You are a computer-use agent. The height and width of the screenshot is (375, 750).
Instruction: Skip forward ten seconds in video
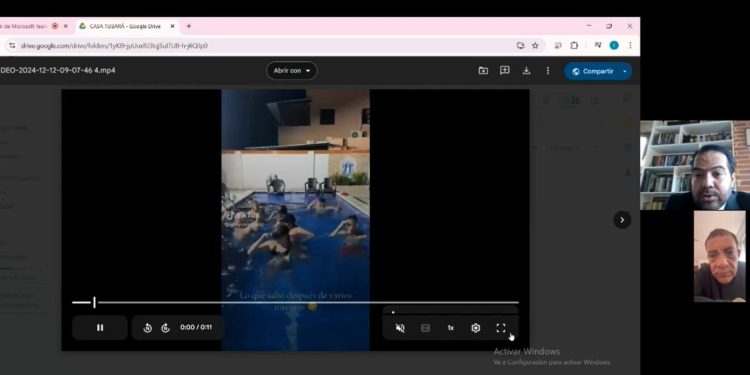(x=165, y=328)
